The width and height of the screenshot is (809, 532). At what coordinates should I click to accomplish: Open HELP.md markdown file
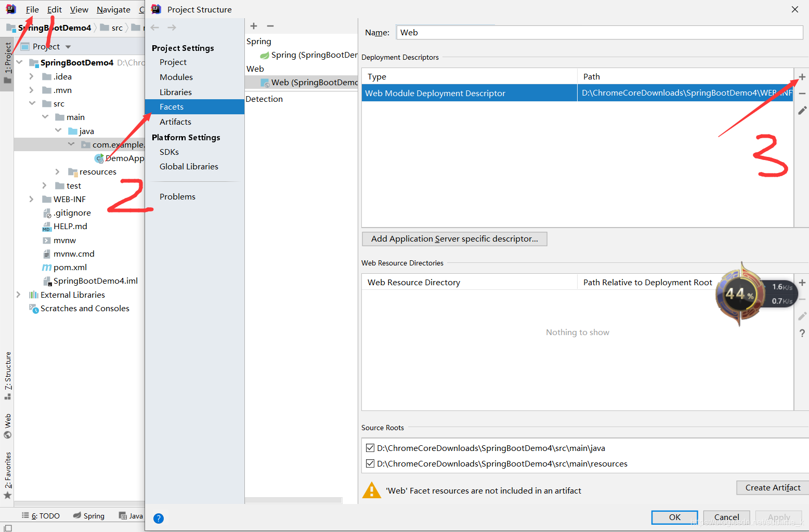[70, 226]
